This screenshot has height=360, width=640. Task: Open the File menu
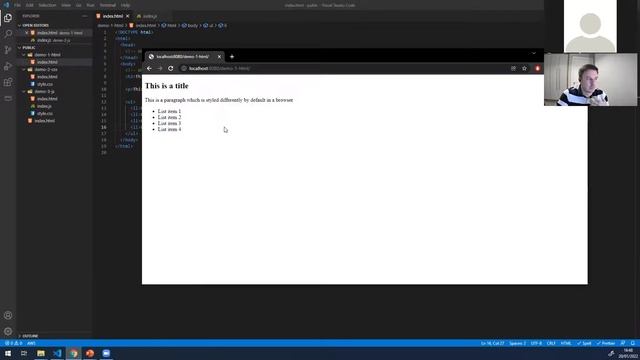pos(18,5)
